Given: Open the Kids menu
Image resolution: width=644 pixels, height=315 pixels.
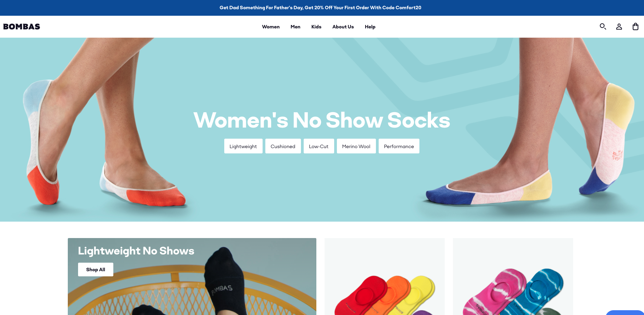Looking at the screenshot, I should tap(316, 27).
